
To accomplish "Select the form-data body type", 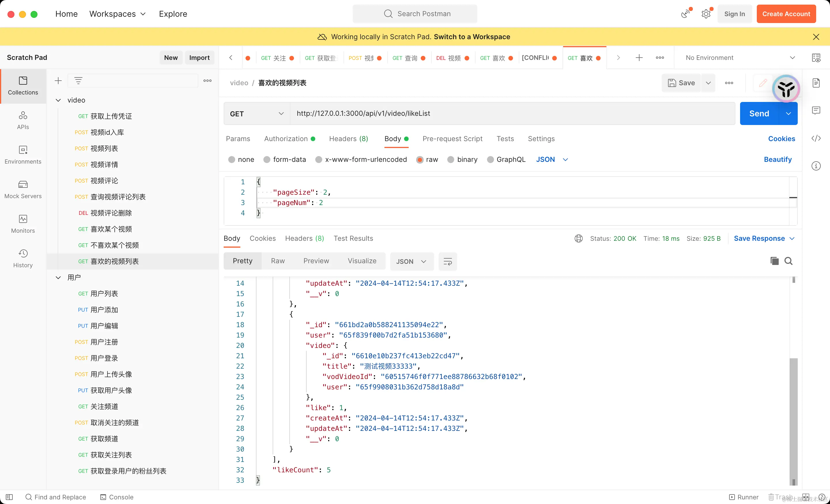I will (x=267, y=160).
